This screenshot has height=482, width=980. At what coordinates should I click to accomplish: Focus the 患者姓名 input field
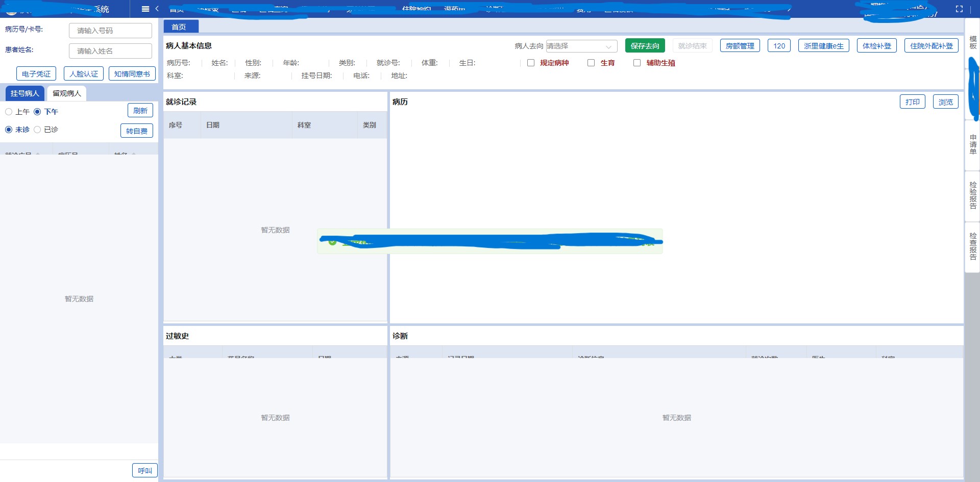tap(111, 51)
